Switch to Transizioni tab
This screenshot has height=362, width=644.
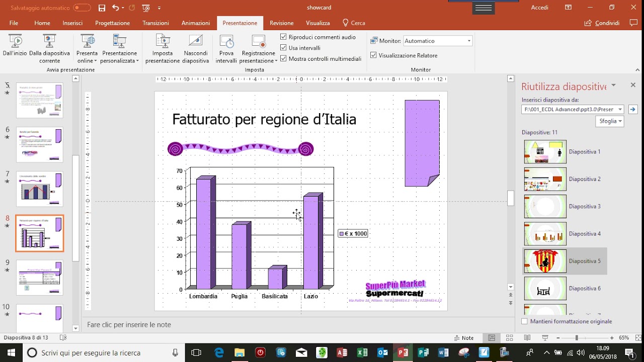click(155, 23)
